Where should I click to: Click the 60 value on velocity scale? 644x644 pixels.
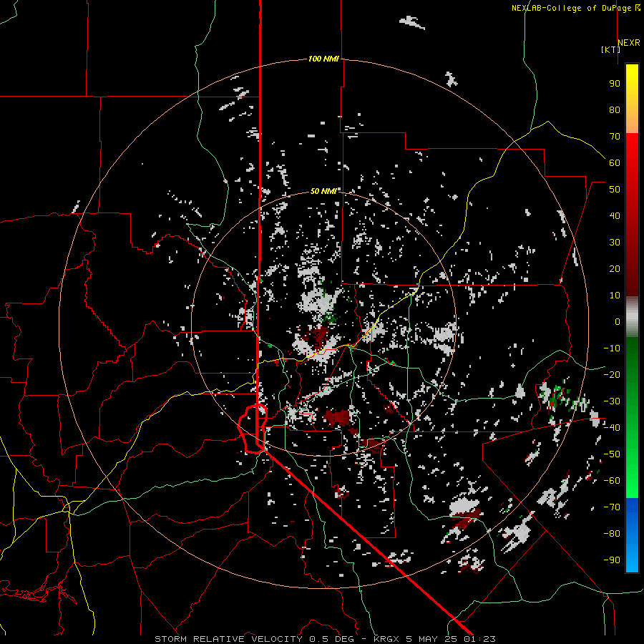click(615, 163)
